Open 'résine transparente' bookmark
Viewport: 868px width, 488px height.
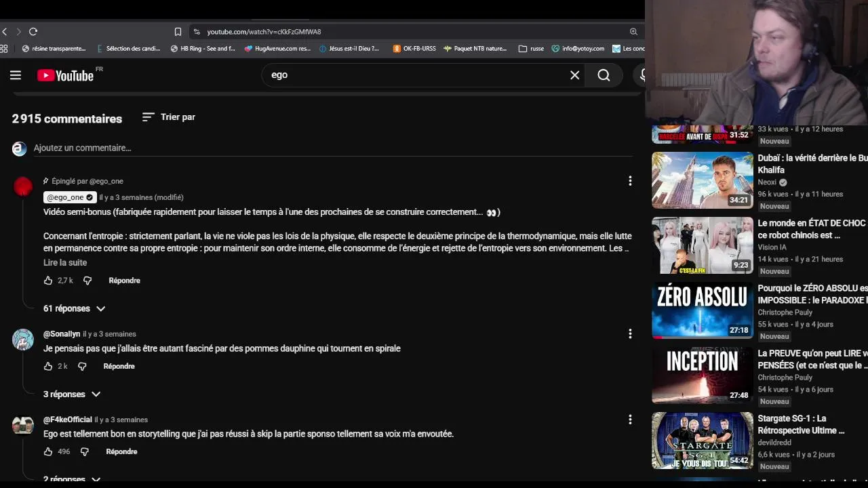(54, 49)
